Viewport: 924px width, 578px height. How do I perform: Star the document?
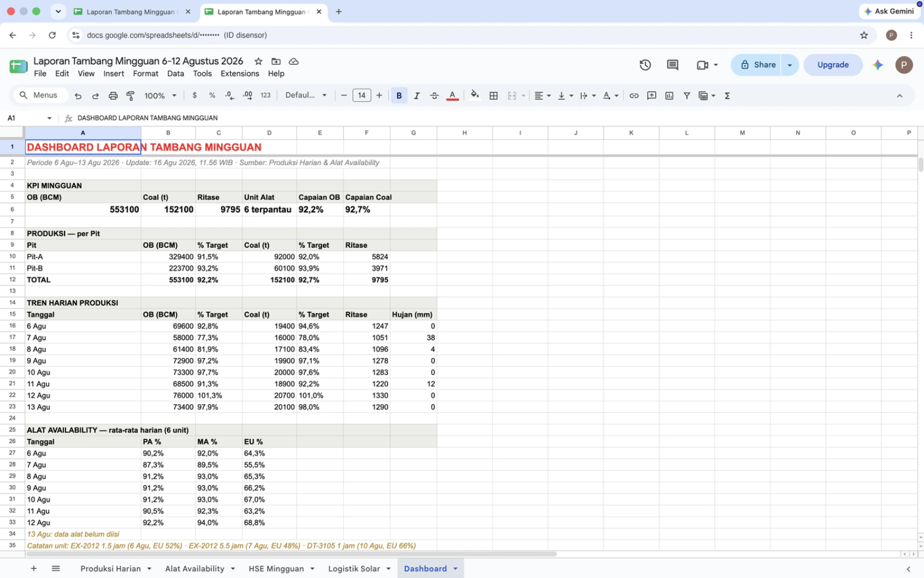point(258,61)
